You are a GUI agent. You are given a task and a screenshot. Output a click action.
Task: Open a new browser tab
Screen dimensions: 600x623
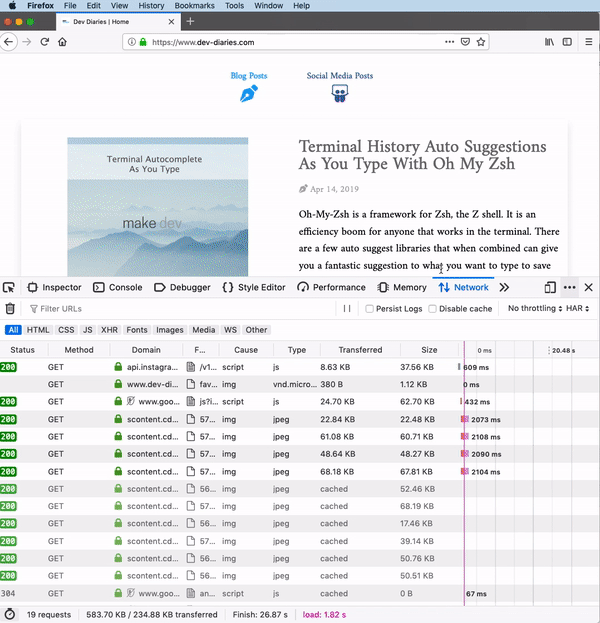pos(190,21)
